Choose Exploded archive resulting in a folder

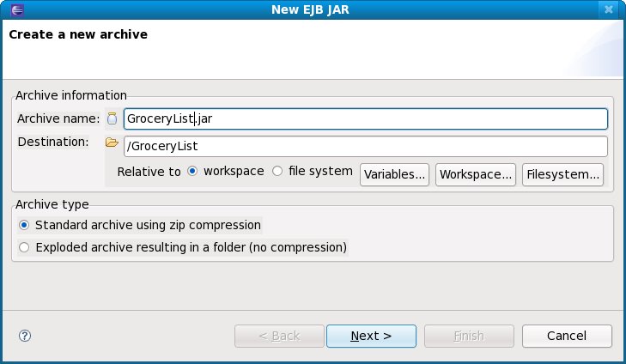pyautogui.click(x=24, y=247)
